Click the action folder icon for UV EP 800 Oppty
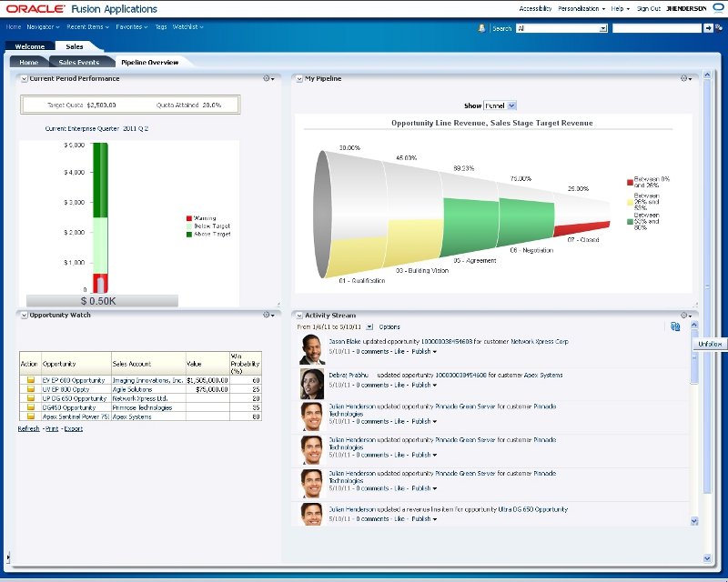728x582 pixels. click(x=31, y=389)
